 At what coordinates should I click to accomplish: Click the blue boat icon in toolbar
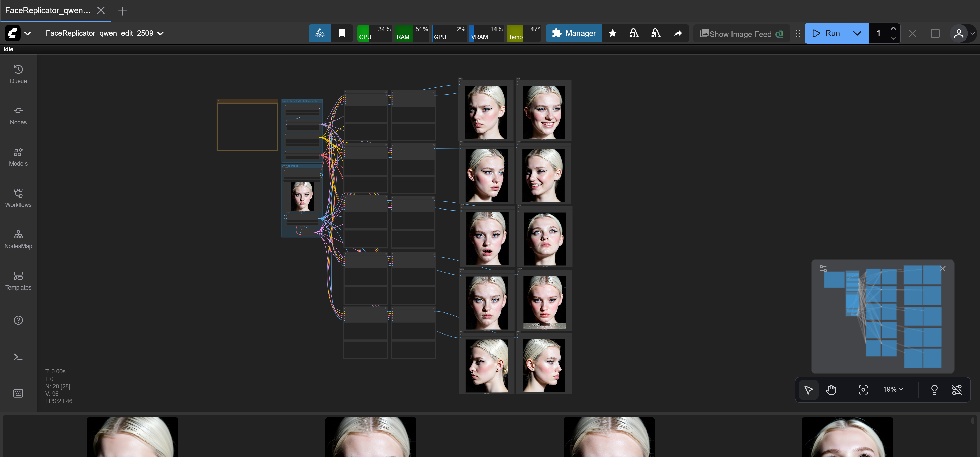point(319,33)
